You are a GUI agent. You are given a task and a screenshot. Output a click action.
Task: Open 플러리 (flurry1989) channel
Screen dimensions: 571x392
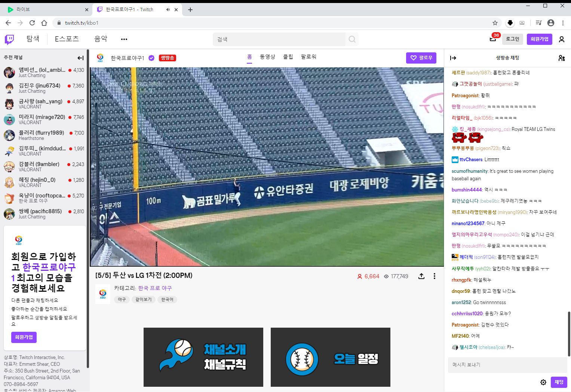point(44,135)
